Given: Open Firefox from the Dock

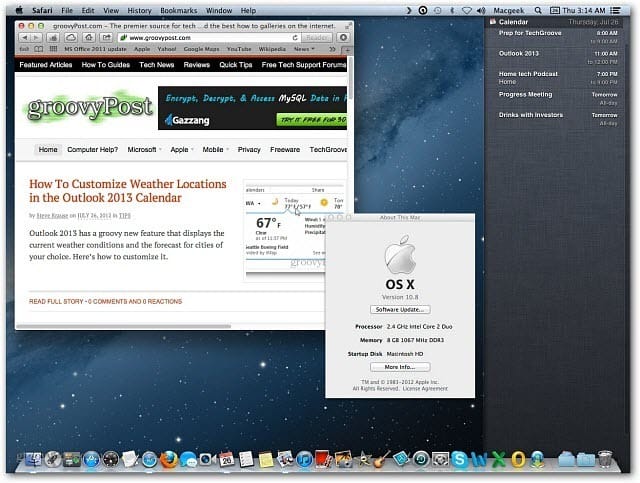Looking at the screenshot, I should [169, 460].
